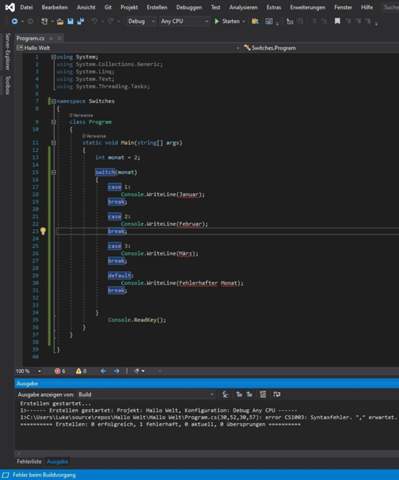Open the Erstellen menu
The image size is (399, 480).
[157, 7]
